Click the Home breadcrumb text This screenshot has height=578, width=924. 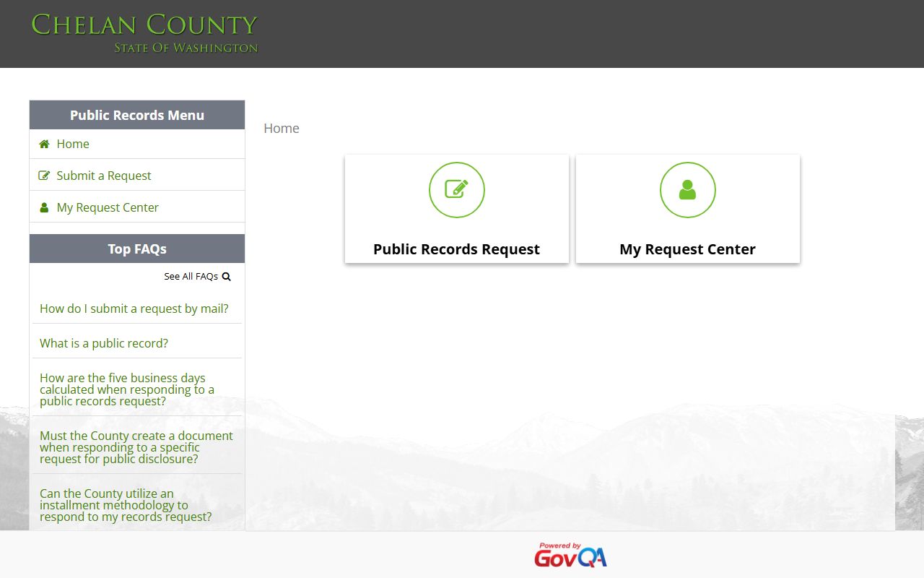[282, 128]
